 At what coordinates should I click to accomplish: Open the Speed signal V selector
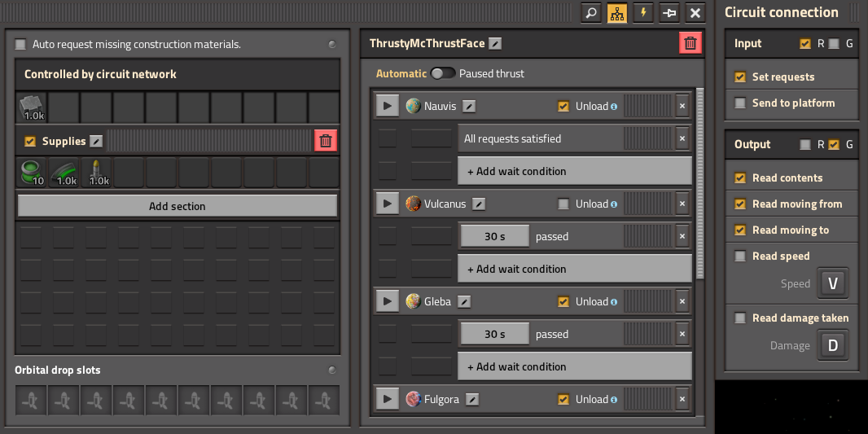point(832,283)
